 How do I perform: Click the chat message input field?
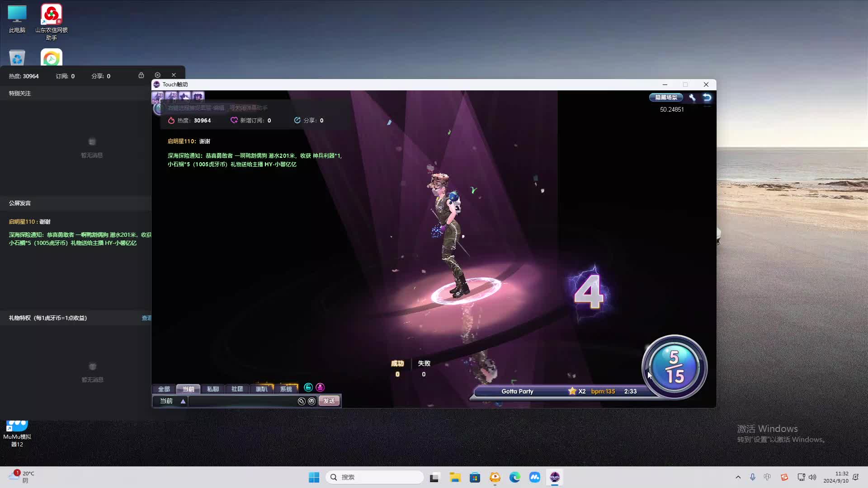pos(242,401)
